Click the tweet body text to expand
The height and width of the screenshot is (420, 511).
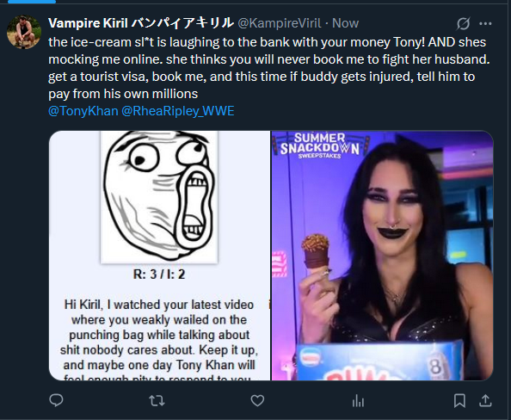coord(269,68)
